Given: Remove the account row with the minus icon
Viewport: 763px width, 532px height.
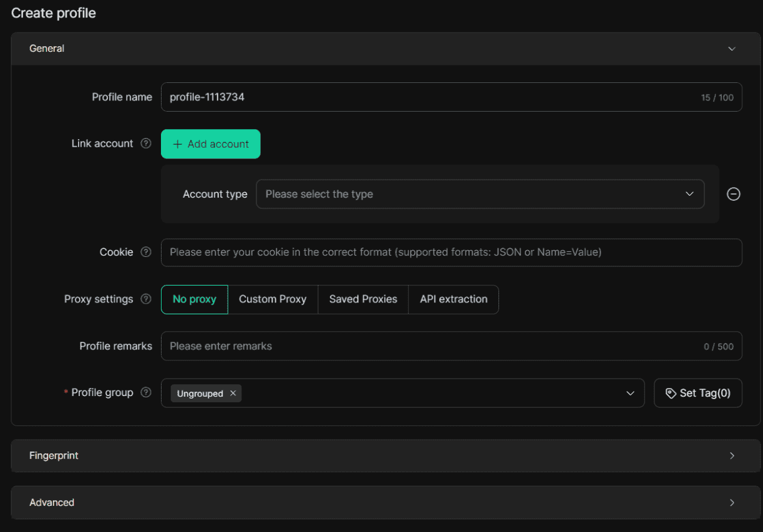Looking at the screenshot, I should pos(734,194).
